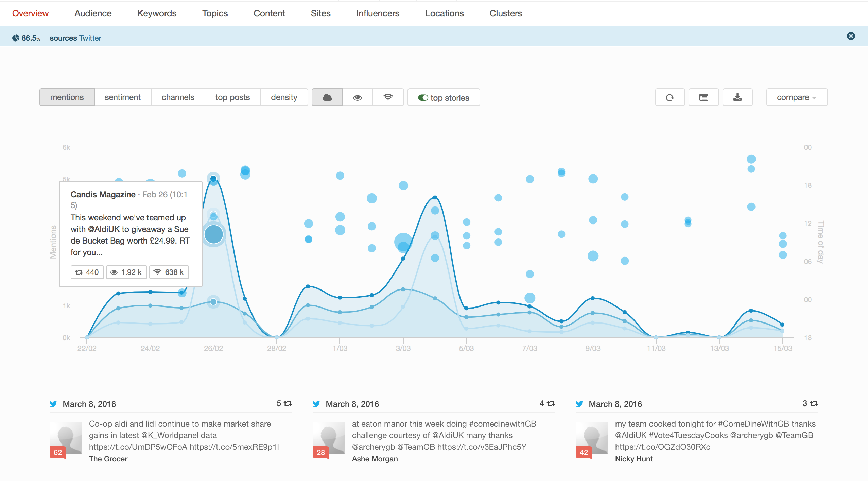This screenshot has height=481, width=868.
Task: Select the wifi reach view icon
Action: [x=388, y=98]
